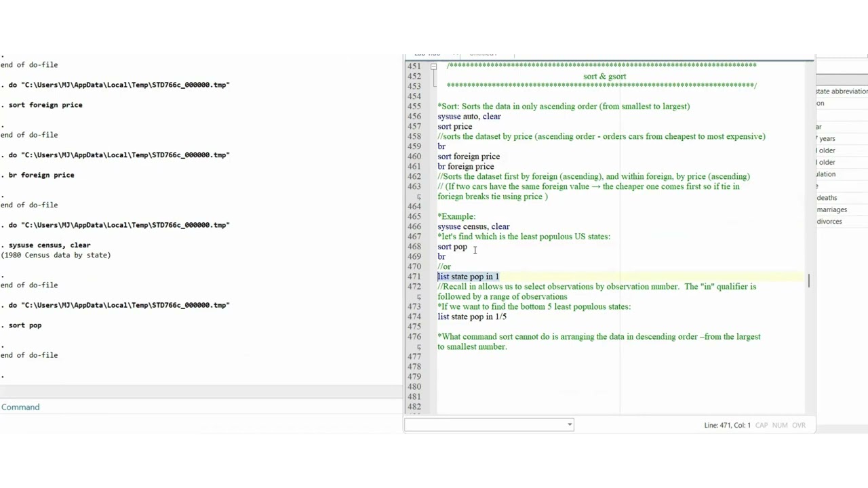The height and width of the screenshot is (488, 868).
Task: Click '(1980 Census data by state)' in Results
Action: (x=56, y=256)
